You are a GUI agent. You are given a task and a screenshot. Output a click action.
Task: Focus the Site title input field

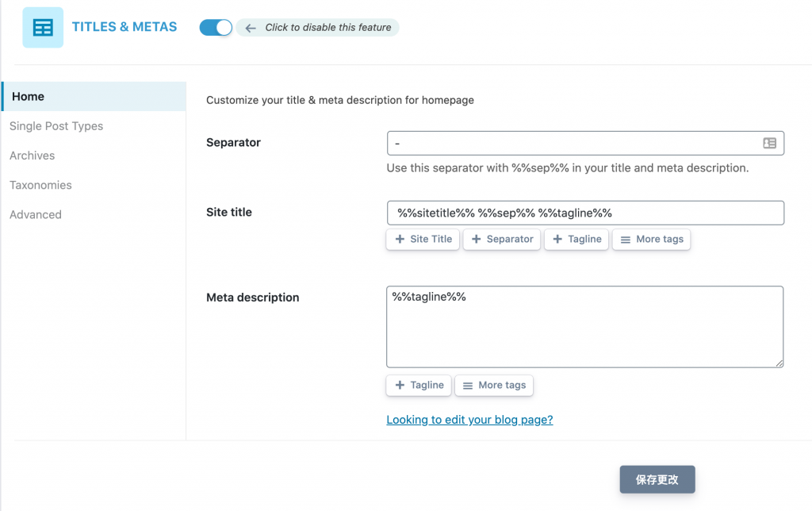pos(585,213)
